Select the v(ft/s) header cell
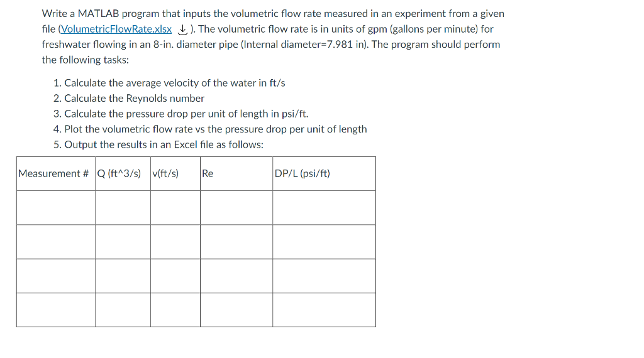 pyautogui.click(x=175, y=173)
